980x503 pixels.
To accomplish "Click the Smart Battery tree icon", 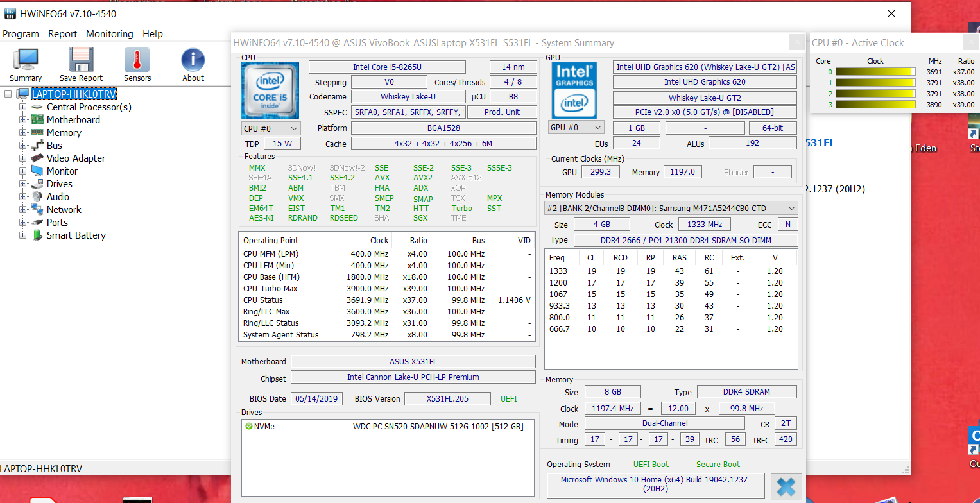I will [37, 235].
